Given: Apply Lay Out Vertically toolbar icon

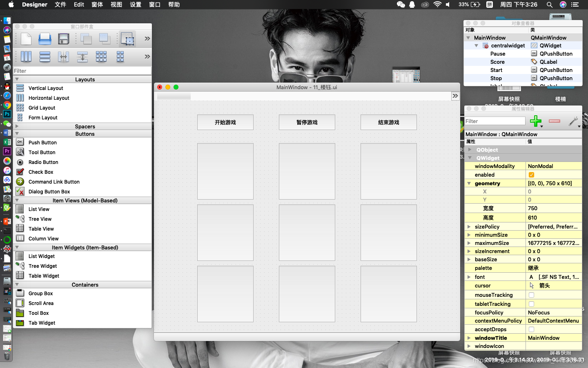Looking at the screenshot, I should (x=45, y=56).
